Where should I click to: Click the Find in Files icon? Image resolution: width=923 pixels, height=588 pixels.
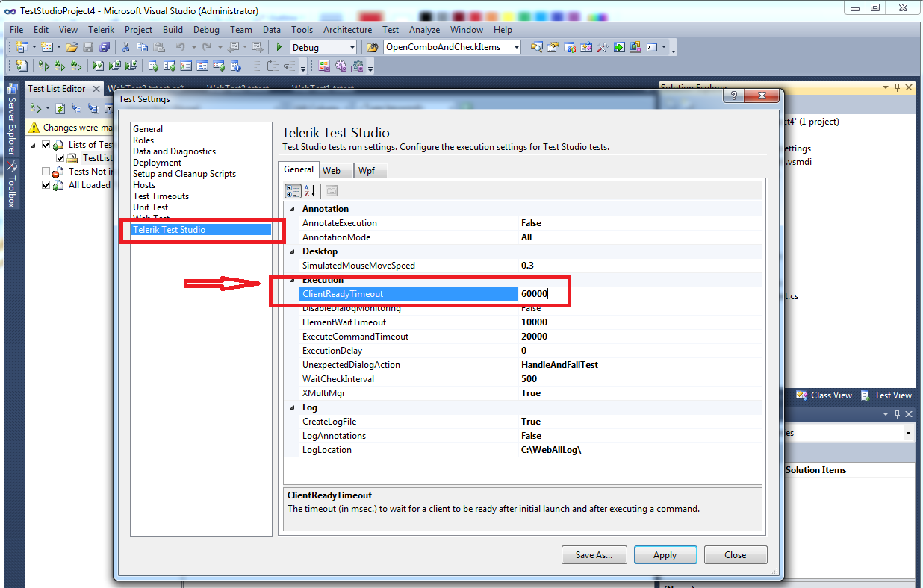pos(371,47)
